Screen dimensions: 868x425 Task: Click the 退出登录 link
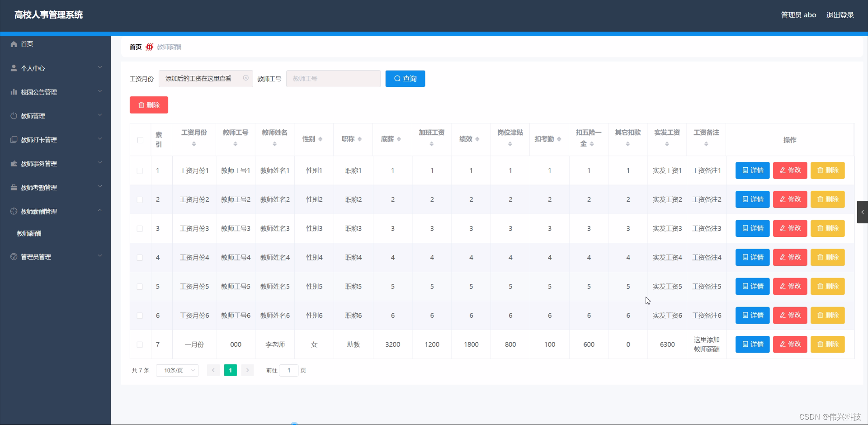coord(840,15)
